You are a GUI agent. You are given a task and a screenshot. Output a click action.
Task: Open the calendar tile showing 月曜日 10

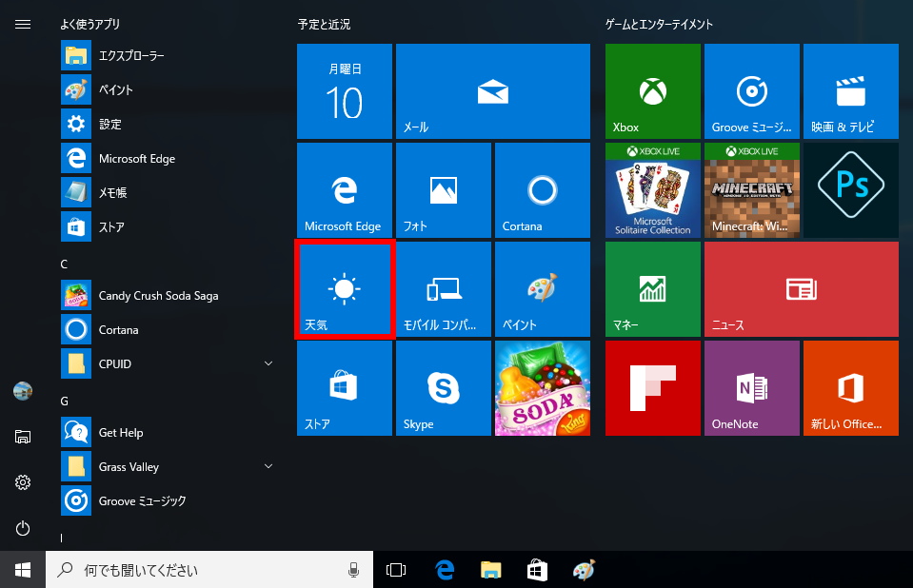click(x=344, y=91)
